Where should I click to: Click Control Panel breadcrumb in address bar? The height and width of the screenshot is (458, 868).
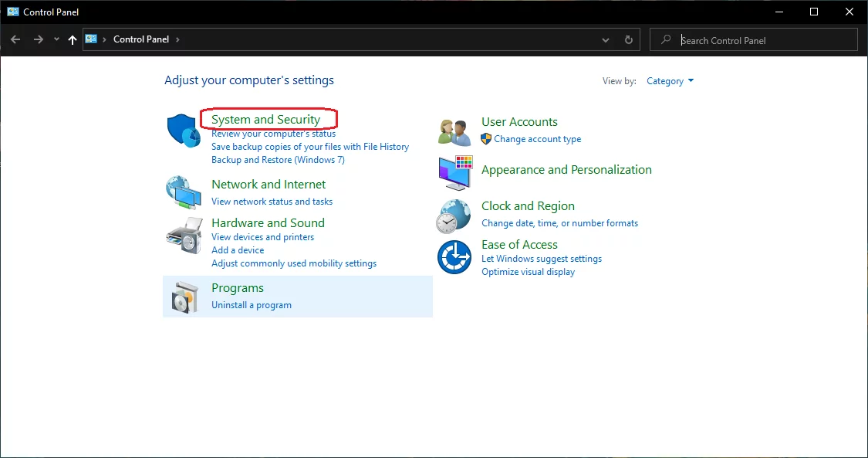point(141,39)
